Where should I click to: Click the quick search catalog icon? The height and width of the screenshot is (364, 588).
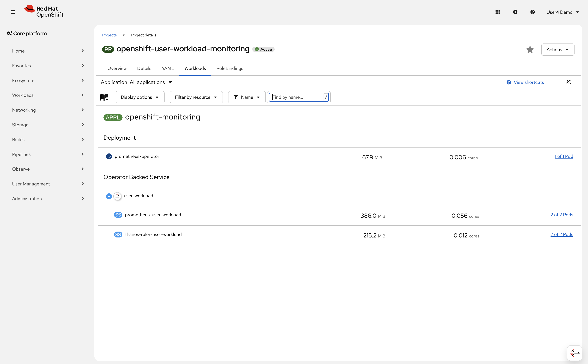104,97
